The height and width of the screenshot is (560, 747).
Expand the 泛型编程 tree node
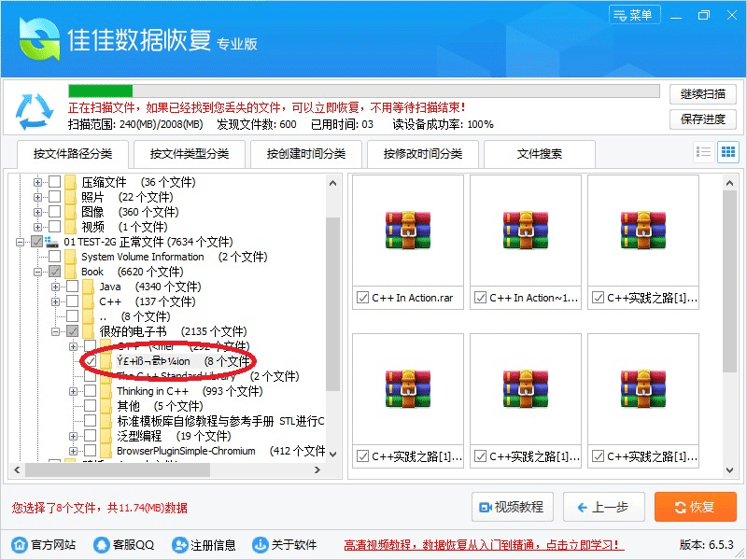(x=73, y=436)
